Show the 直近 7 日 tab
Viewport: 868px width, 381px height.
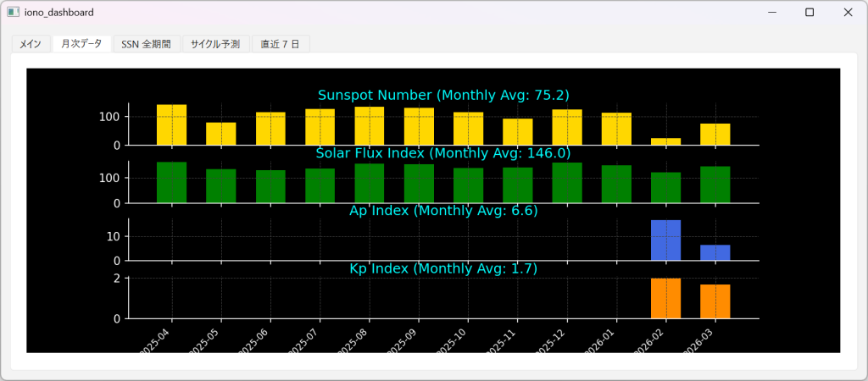(281, 43)
